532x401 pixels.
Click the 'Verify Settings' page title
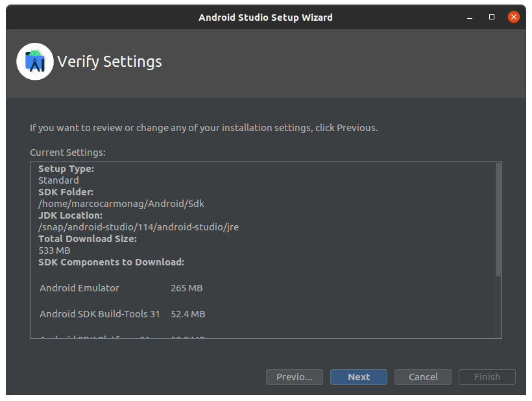coord(110,62)
